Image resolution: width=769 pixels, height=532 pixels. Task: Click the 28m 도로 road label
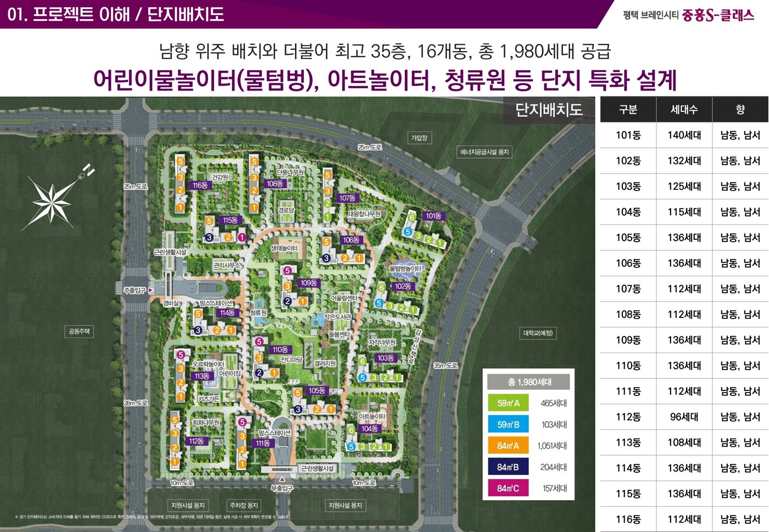[135, 403]
